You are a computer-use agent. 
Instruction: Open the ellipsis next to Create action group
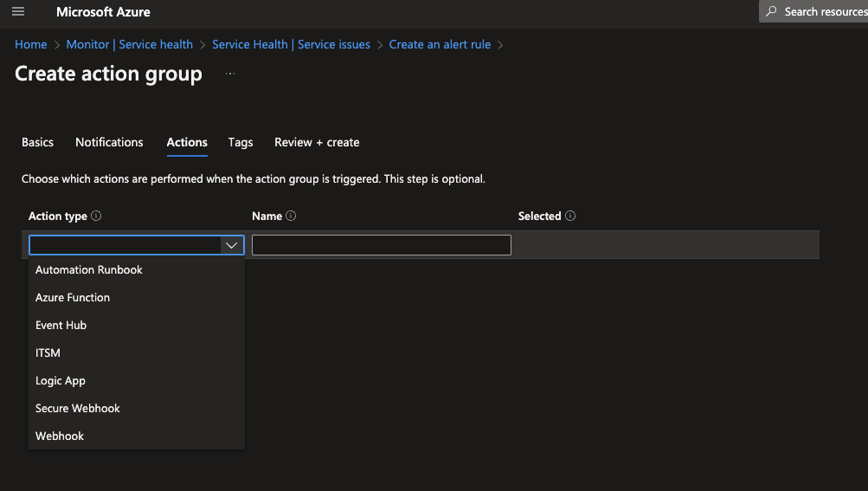230,74
